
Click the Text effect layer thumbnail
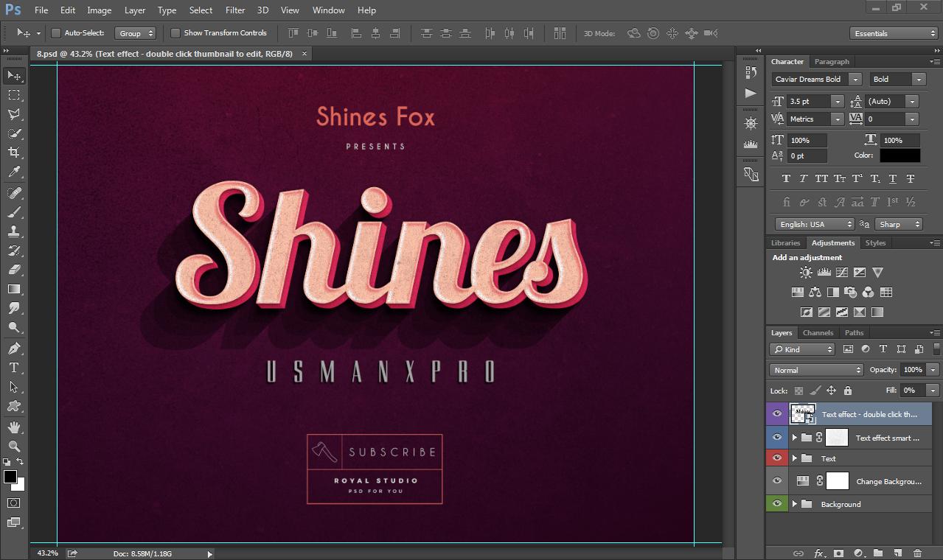[801, 413]
